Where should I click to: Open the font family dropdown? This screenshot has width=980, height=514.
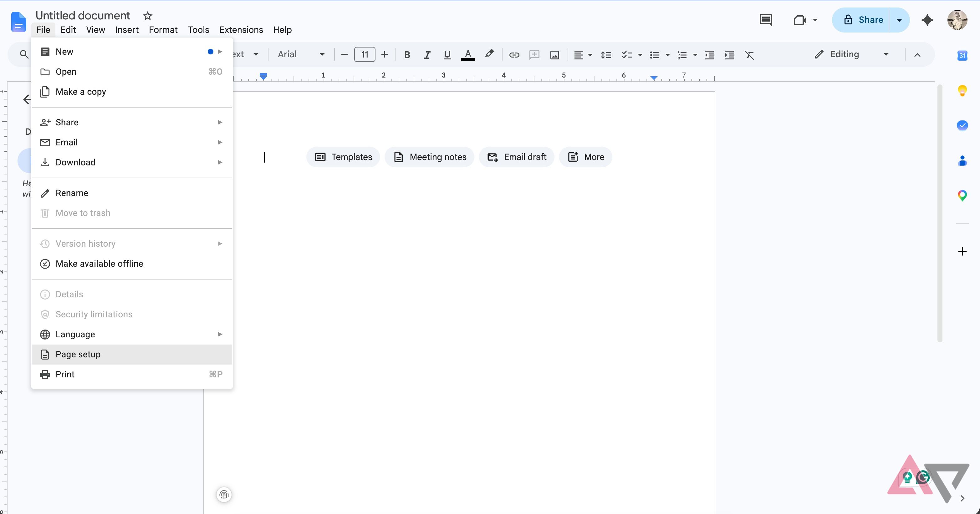pos(301,54)
